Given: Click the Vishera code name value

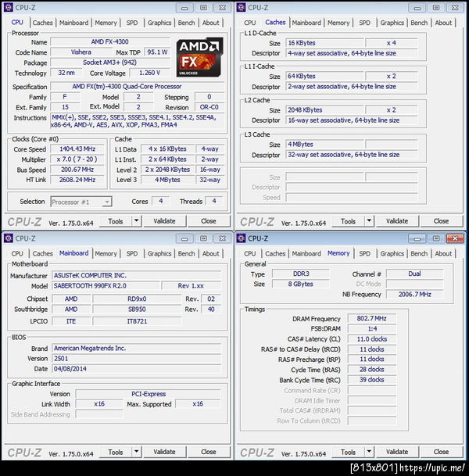Looking at the screenshot, I should point(81,52).
